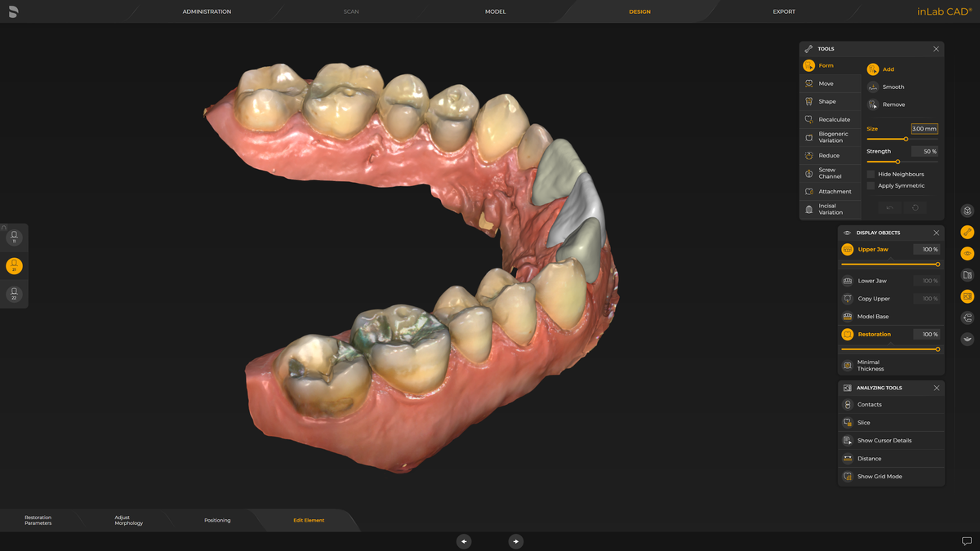The height and width of the screenshot is (551, 980).
Task: Collapse the Analyzing Tools panel
Action: tap(936, 388)
